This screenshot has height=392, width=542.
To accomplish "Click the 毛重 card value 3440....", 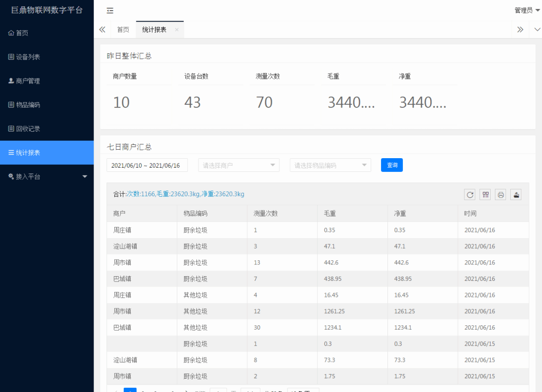I will pos(351,102).
